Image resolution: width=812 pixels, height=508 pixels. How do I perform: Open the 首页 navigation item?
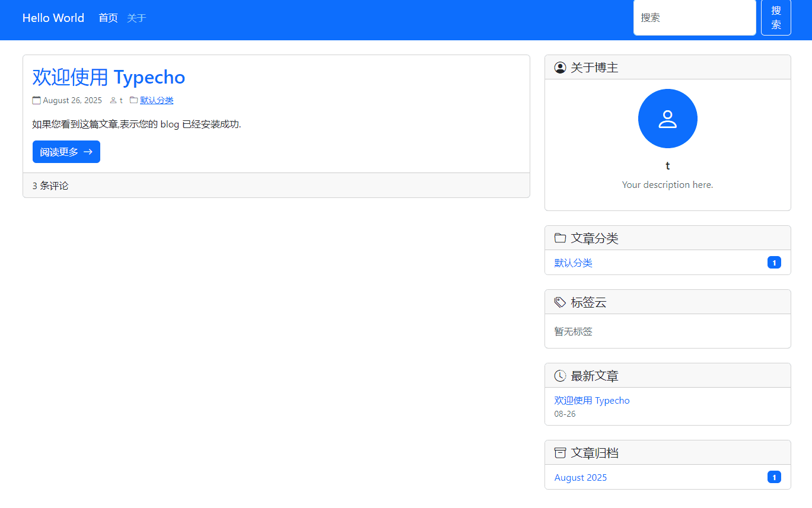[x=108, y=18]
